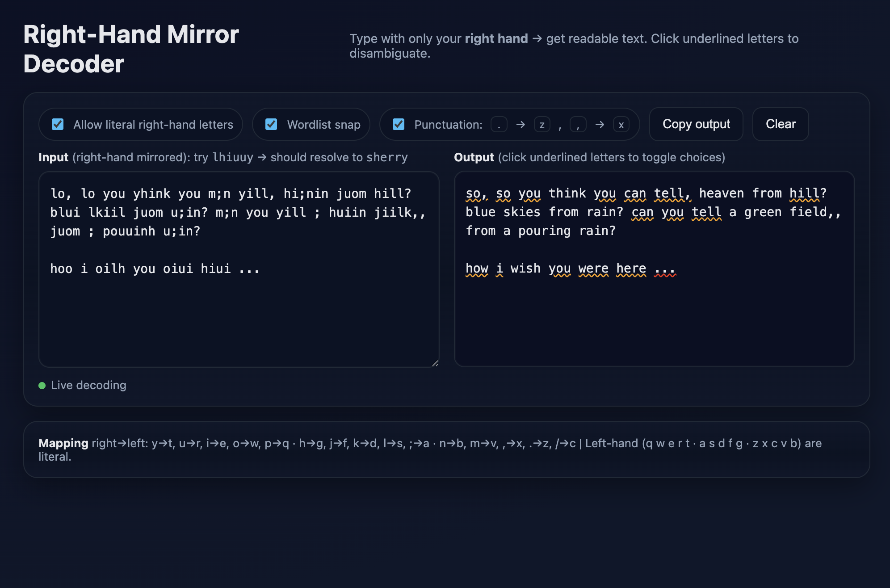The image size is (890, 588).
Task: Click underlined 'here' in output text
Action: point(631,269)
